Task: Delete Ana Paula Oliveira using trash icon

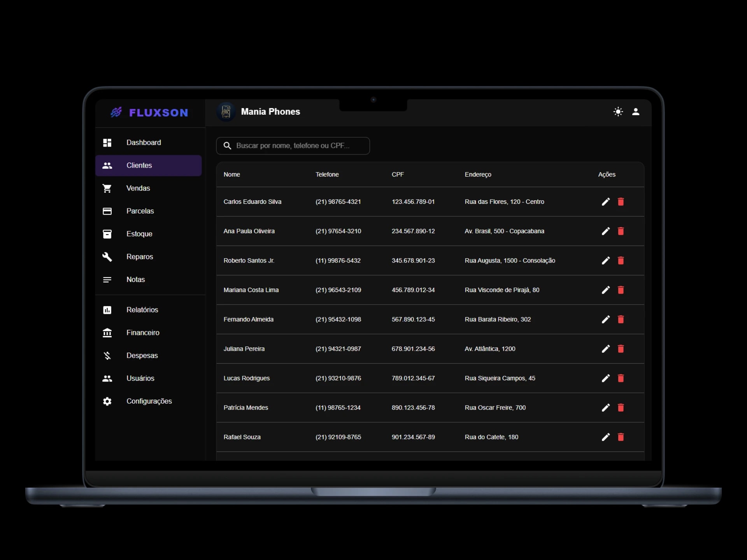Action: coord(621,231)
